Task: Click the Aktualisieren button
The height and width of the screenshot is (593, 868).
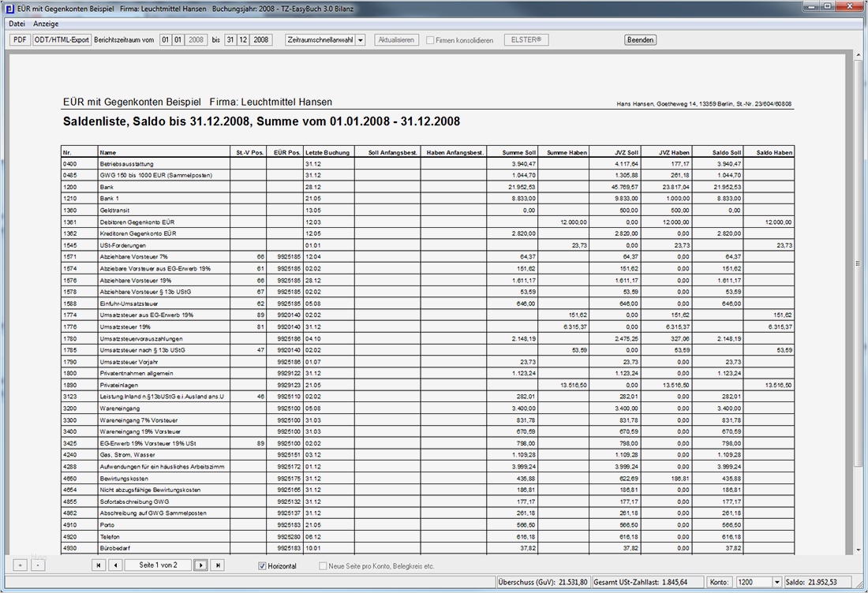Action: tap(396, 39)
